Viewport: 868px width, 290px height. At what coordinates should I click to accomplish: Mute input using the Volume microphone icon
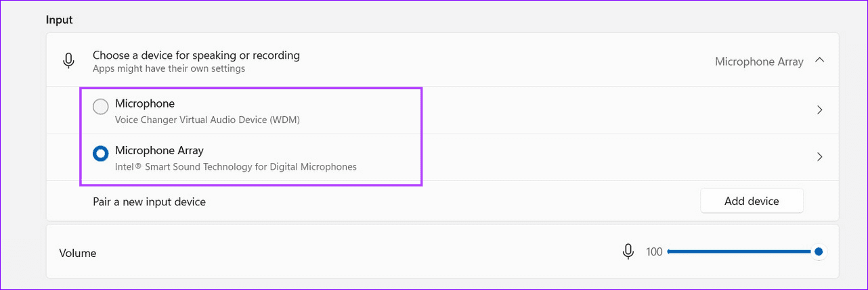pos(628,252)
